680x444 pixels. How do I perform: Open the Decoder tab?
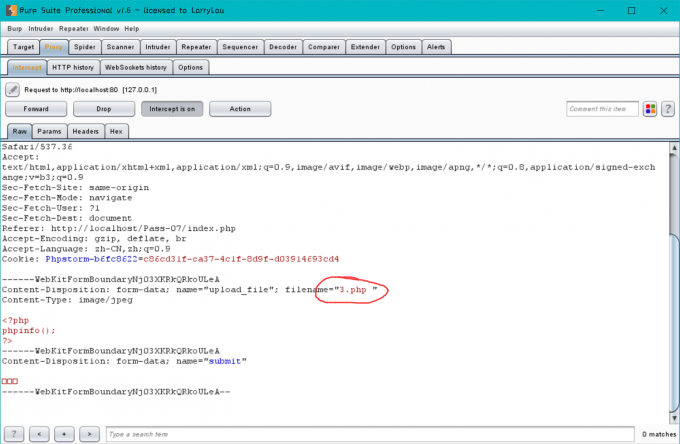[x=284, y=47]
